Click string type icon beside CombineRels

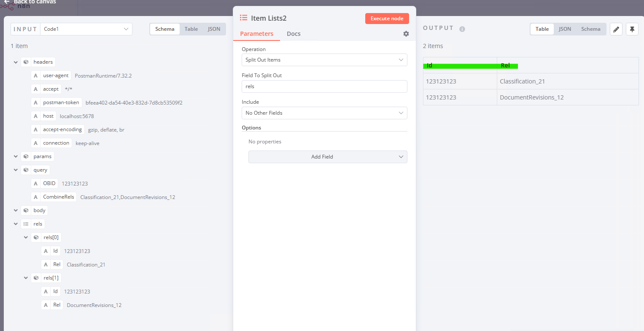(x=36, y=197)
